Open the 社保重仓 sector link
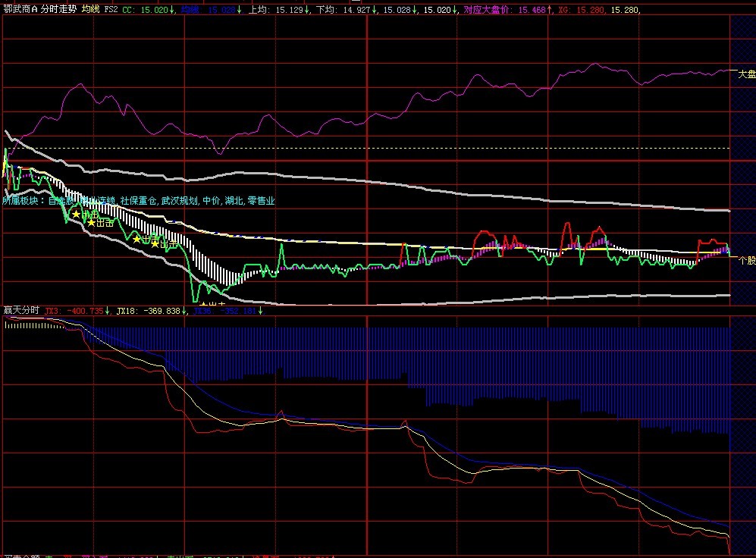Viewport: 756px width, 558px height. (x=138, y=201)
